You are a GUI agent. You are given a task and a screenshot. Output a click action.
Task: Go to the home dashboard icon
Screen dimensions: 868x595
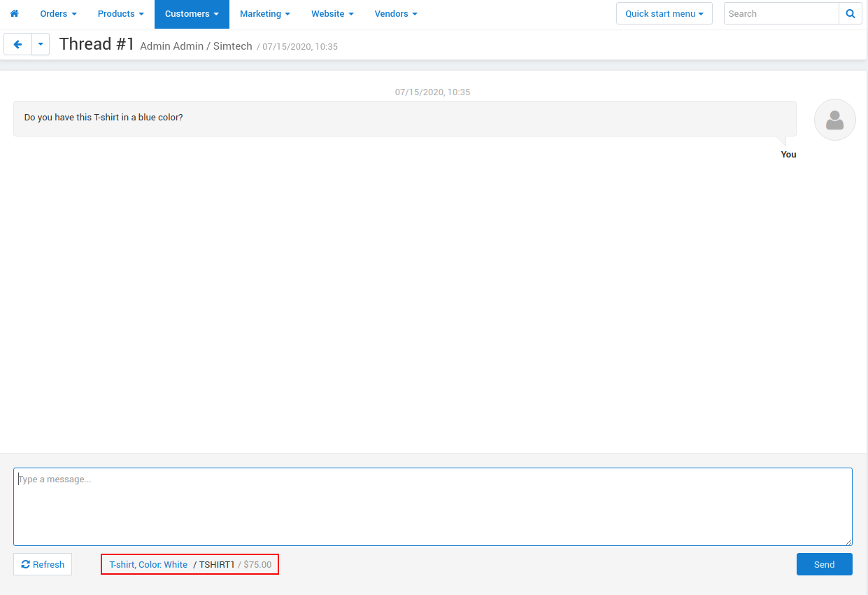pos(14,14)
